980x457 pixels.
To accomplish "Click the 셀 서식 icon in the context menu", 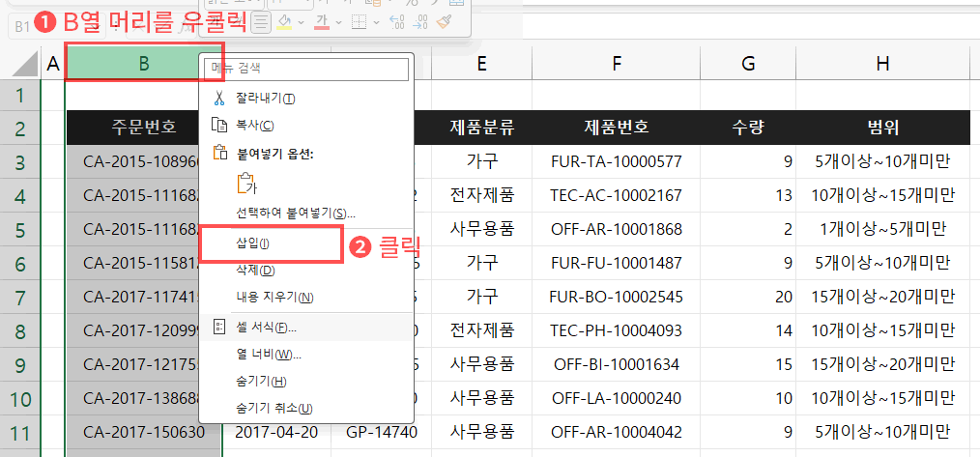I will [x=219, y=327].
